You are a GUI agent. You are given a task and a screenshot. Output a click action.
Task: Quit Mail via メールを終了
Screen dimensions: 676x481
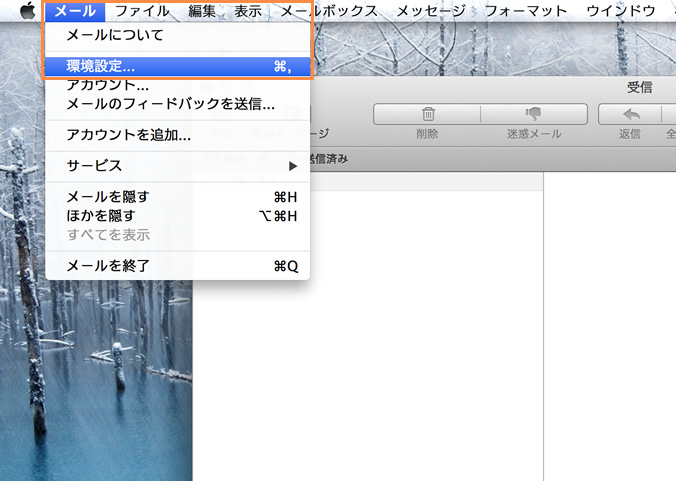point(107,266)
